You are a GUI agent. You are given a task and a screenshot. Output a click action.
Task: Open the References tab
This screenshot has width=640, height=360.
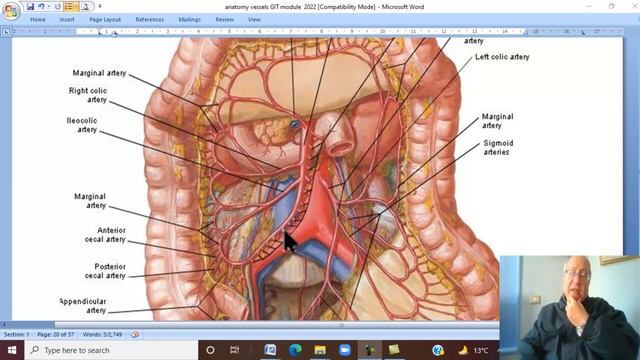[x=149, y=20]
